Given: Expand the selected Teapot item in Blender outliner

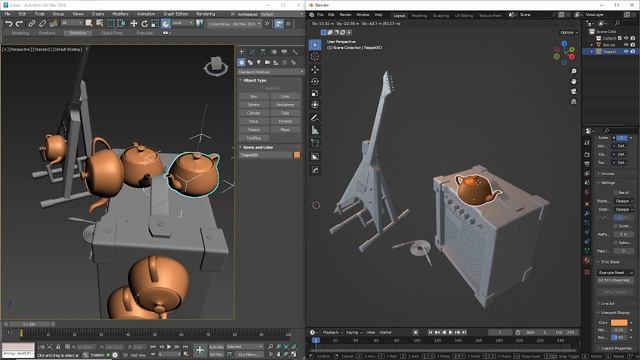Looking at the screenshot, I should click(x=592, y=51).
